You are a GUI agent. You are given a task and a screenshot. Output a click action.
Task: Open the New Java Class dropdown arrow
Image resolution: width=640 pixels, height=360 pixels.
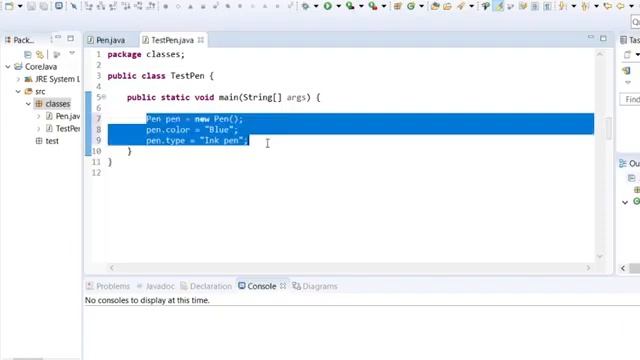422,6
